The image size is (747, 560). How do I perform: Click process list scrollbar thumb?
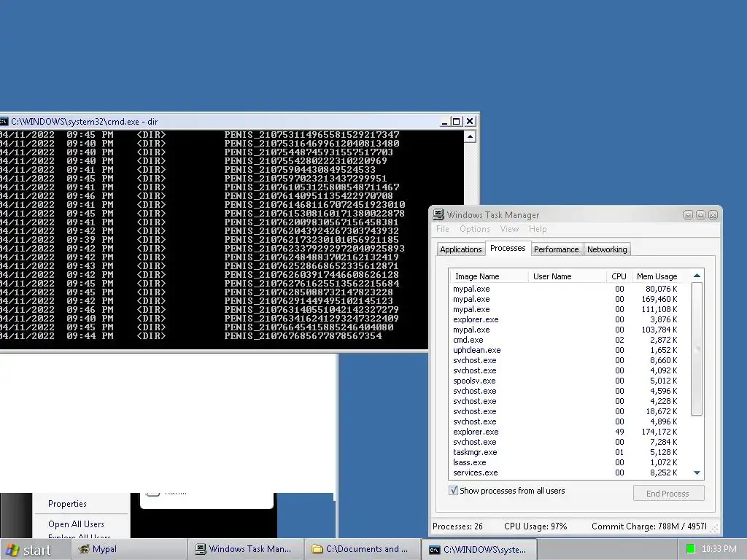point(697,349)
